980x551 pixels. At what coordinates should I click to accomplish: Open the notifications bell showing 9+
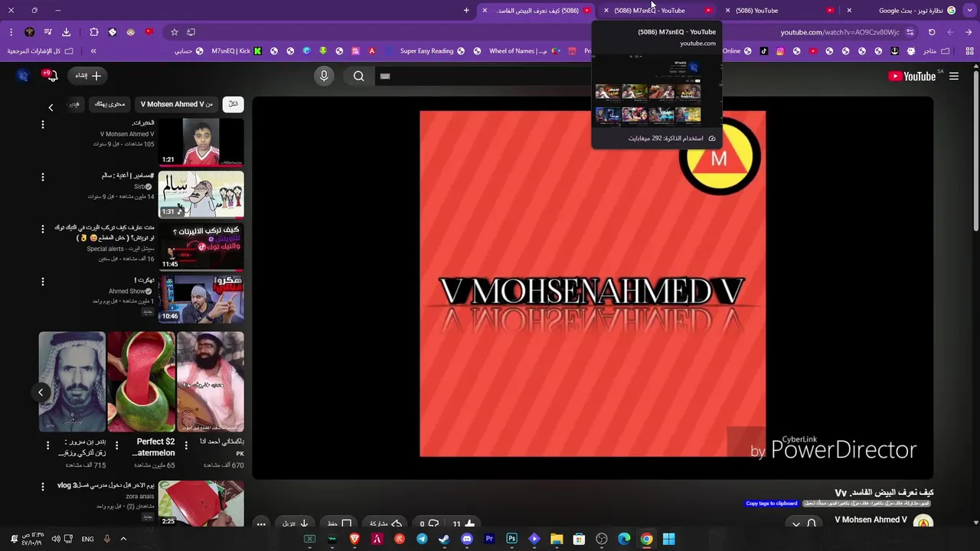point(51,76)
